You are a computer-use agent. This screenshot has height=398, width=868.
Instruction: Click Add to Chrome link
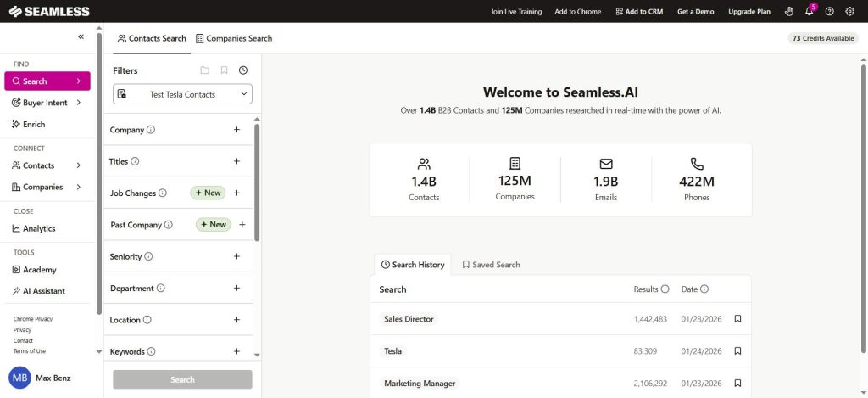578,11
